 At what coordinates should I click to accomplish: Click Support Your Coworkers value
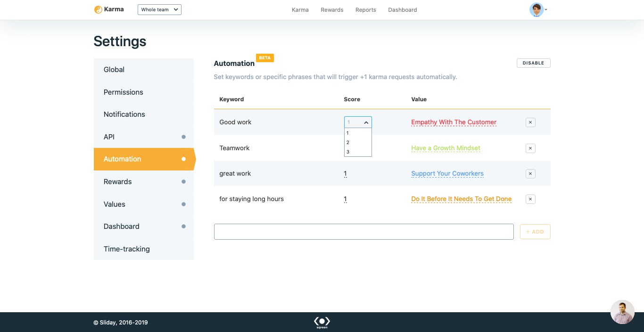click(x=447, y=174)
